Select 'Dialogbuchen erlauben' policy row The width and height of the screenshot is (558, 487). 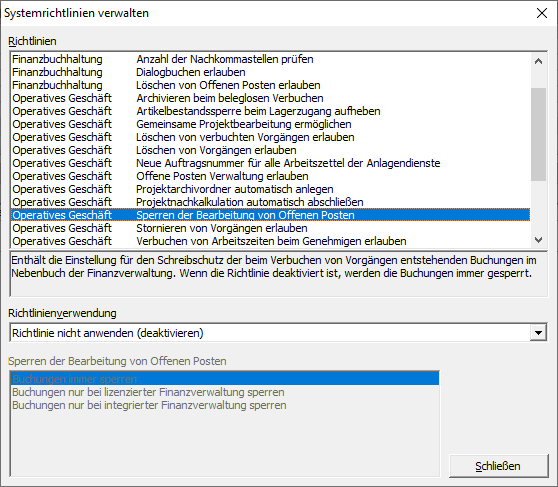coord(270,72)
